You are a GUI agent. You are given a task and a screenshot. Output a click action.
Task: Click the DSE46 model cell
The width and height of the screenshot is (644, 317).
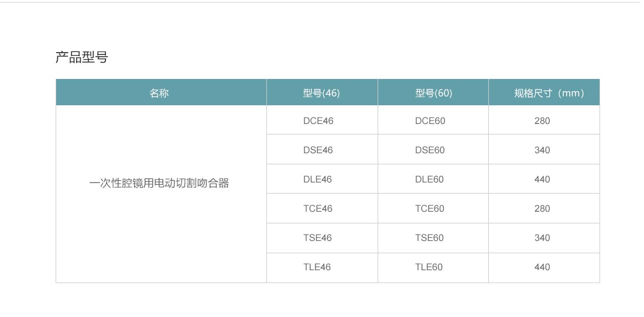click(322, 150)
